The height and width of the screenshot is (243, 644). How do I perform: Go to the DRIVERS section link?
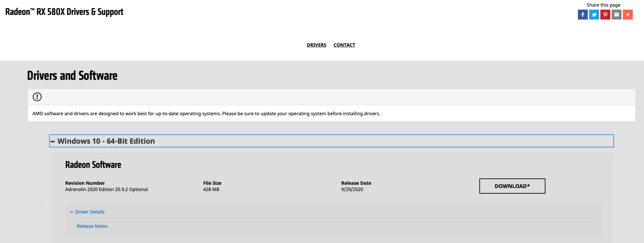316,45
